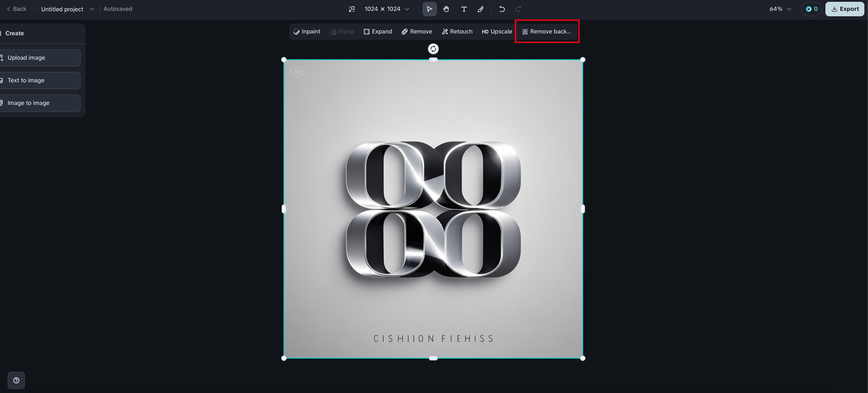Screen dimensions: 868x393
Task: Export the image
Action: [845, 9]
